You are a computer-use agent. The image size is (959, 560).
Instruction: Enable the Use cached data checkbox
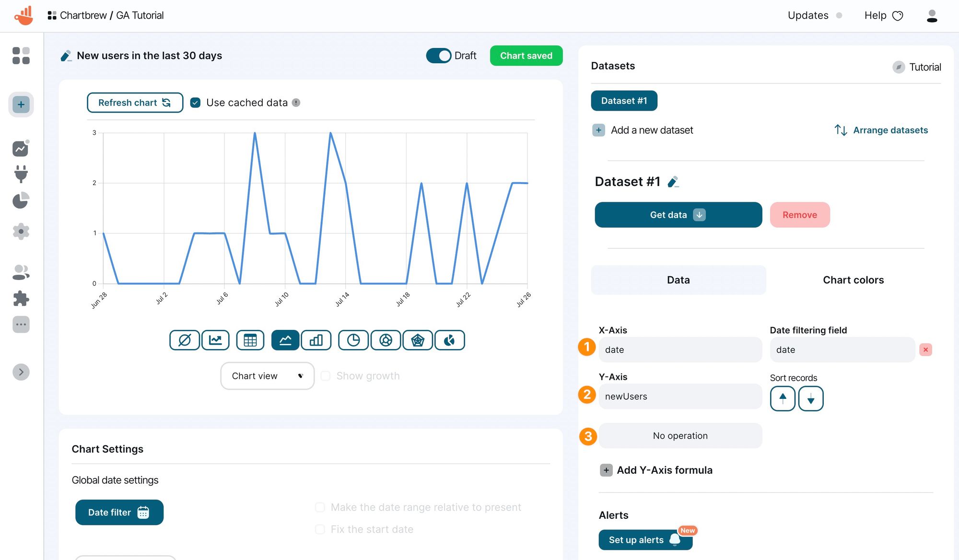point(195,103)
